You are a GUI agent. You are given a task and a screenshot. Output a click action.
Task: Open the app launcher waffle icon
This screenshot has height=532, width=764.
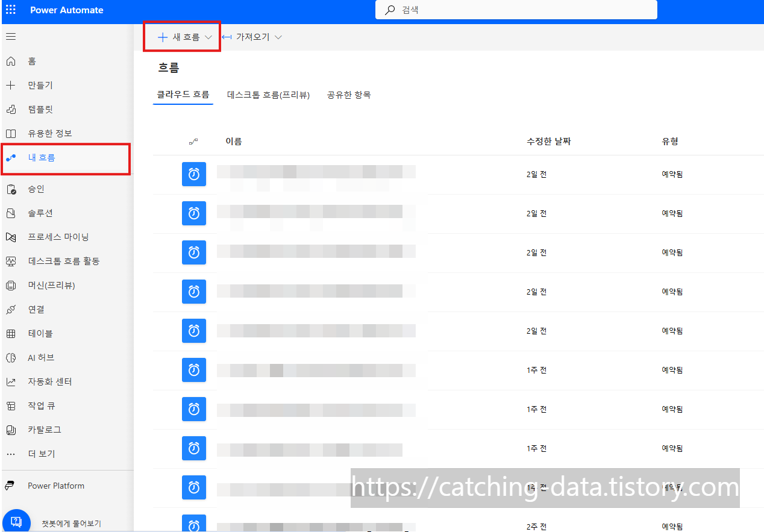(x=11, y=10)
